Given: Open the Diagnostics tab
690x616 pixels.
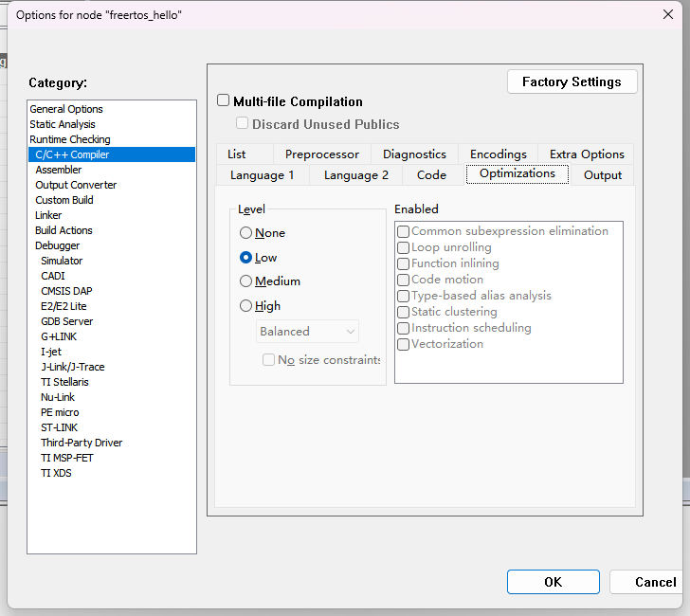Looking at the screenshot, I should click(x=414, y=154).
